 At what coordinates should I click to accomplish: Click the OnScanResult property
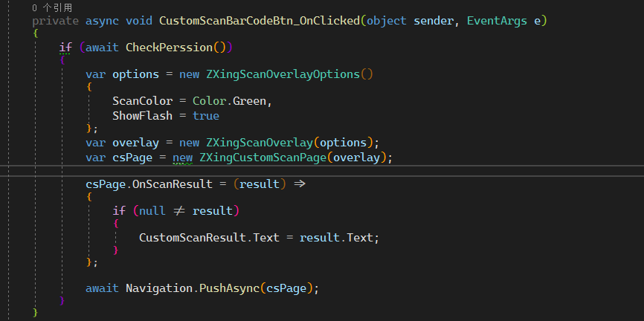[173, 184]
